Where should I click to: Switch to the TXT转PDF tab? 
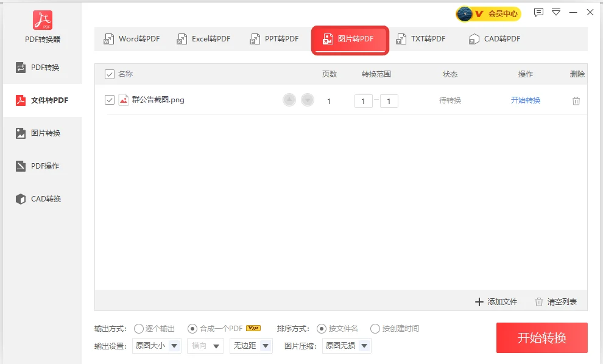click(x=421, y=39)
